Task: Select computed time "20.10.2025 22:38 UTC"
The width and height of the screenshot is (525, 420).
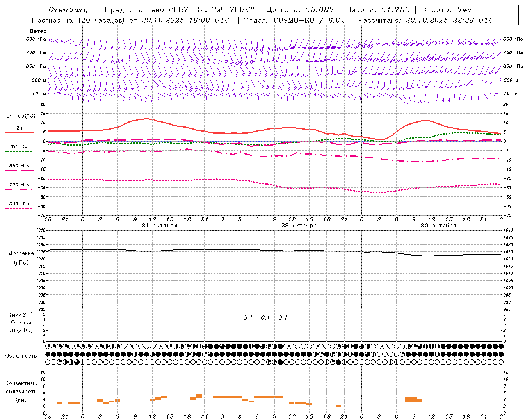Action: click(450, 20)
